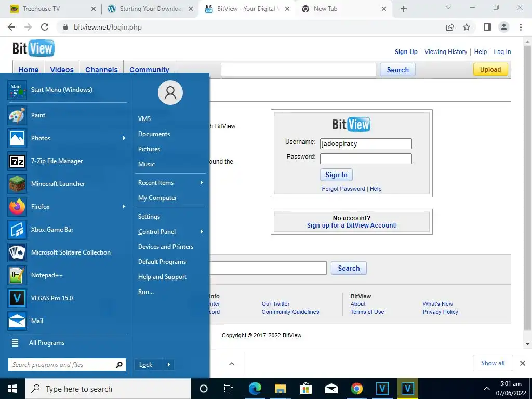Switch to Chrome on the taskbar

tap(356, 389)
